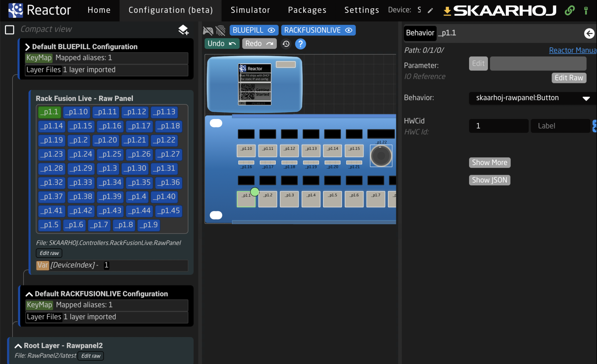The width and height of the screenshot is (597, 364).
Task: Select panel slider _p1.21 on the canvas
Action: click(x=354, y=163)
